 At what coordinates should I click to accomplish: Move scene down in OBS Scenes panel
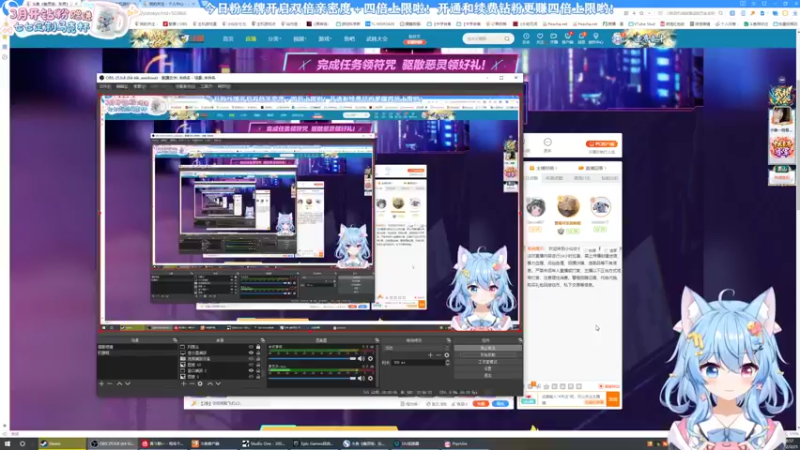point(128,384)
